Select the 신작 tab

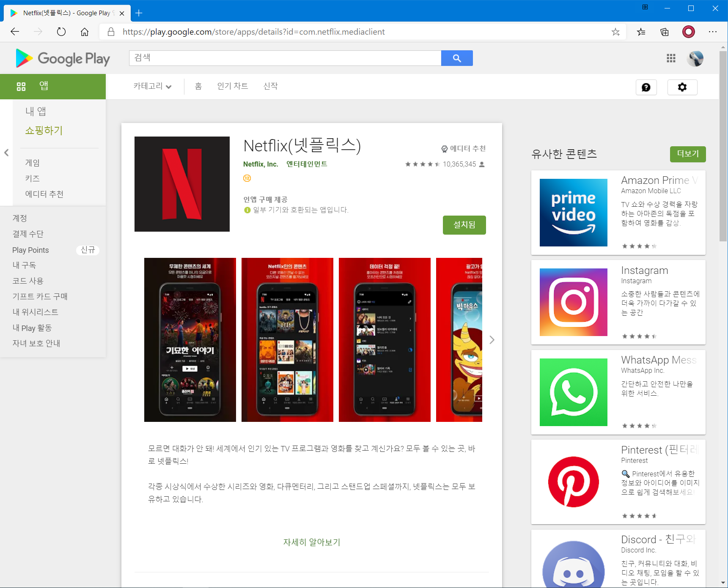click(271, 86)
